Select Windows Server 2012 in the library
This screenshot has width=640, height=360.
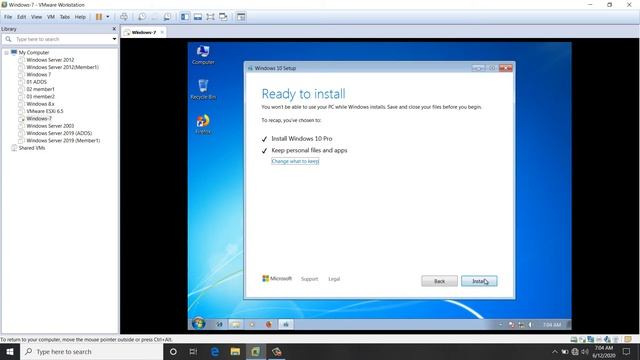click(x=50, y=60)
